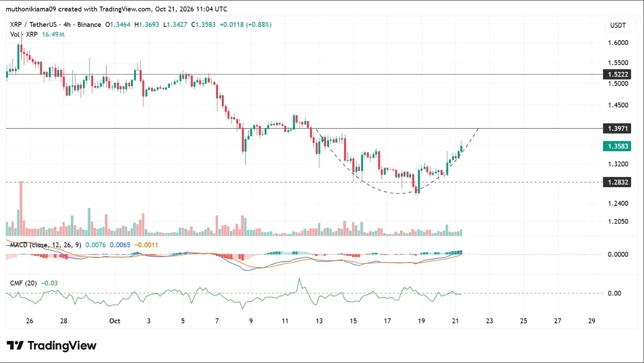Click the 1.3200 price scale label
644x363 pixels.
tap(618, 164)
